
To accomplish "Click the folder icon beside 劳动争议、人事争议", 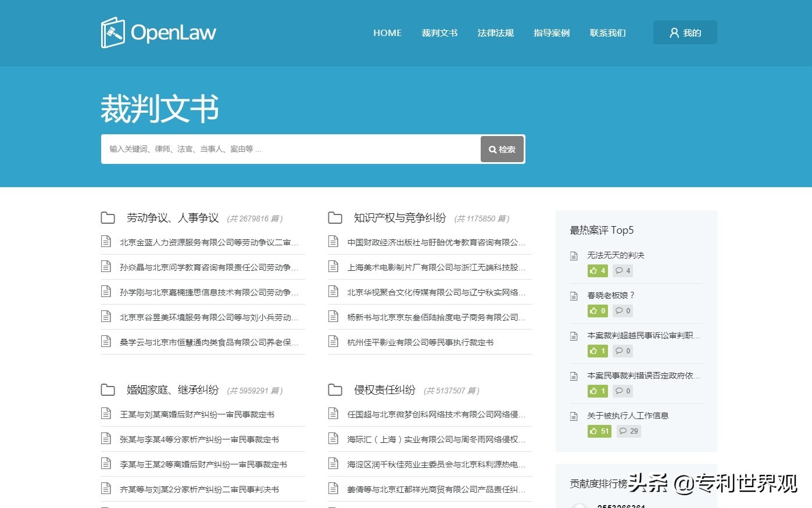I will pyautogui.click(x=108, y=218).
